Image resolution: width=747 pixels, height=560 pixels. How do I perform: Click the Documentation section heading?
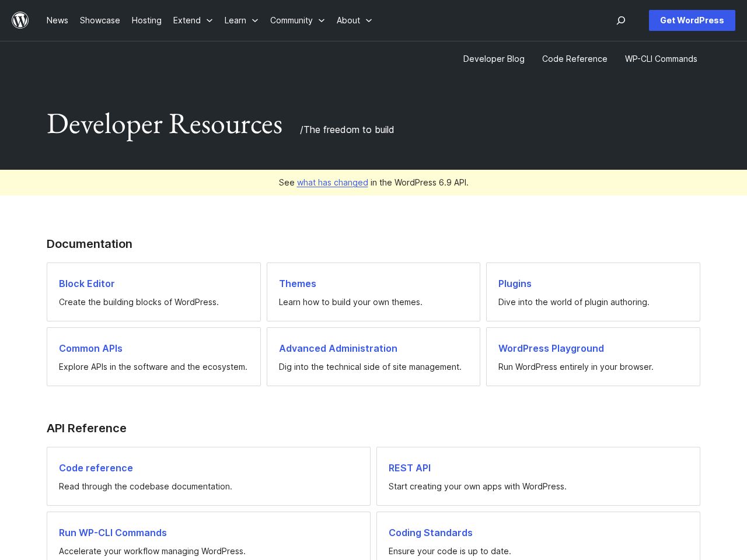point(89,244)
